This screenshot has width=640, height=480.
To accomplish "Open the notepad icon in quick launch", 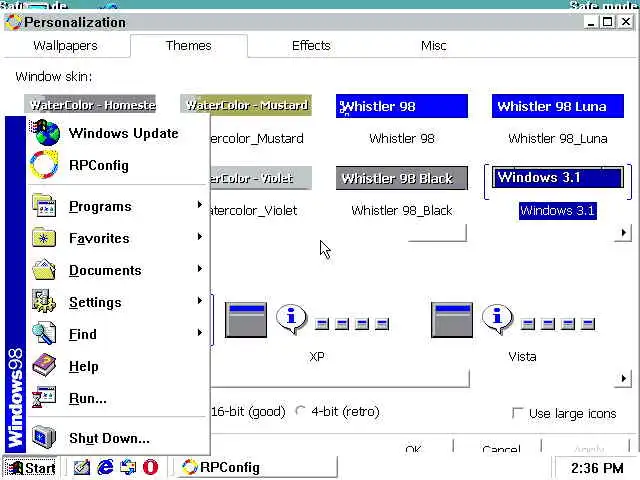I will [x=82, y=467].
